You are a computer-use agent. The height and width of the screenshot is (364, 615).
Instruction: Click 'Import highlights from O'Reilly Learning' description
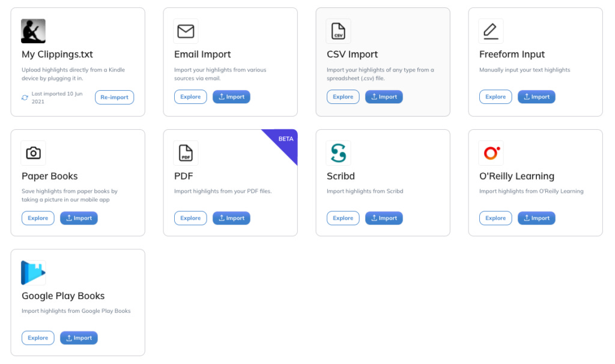(532, 192)
